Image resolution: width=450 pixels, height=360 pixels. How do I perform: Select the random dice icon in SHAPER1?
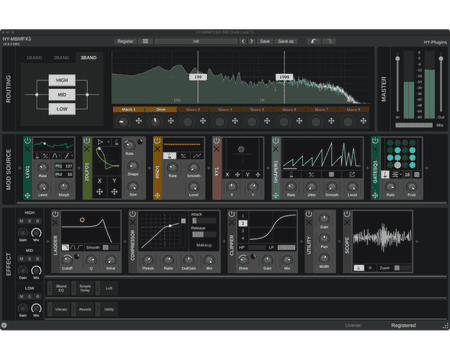click(x=331, y=174)
